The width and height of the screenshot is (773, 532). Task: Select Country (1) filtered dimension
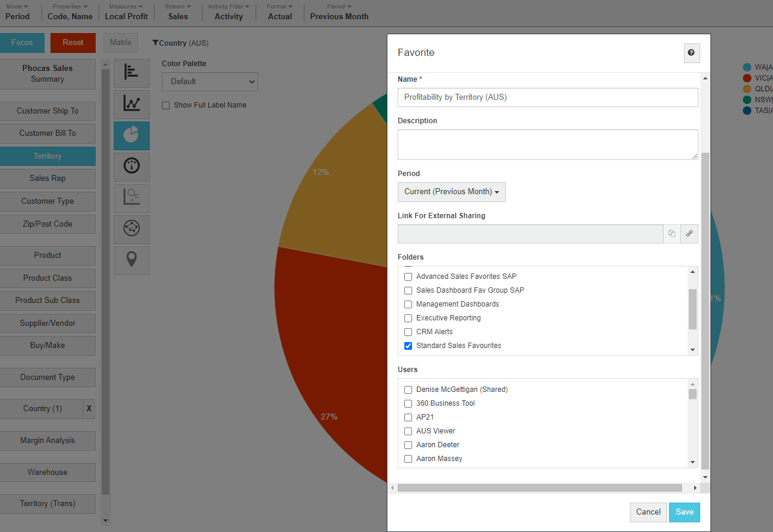(42, 409)
